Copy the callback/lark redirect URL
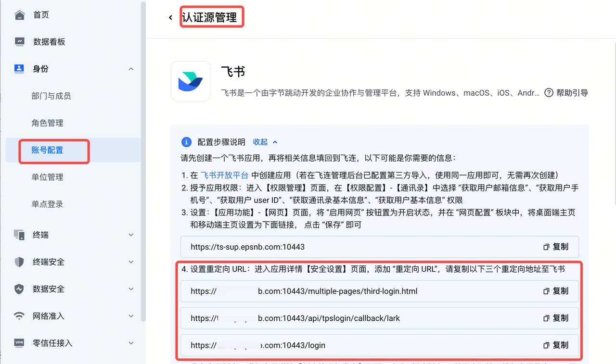Image resolution: width=616 pixels, height=364 pixels. tap(556, 318)
